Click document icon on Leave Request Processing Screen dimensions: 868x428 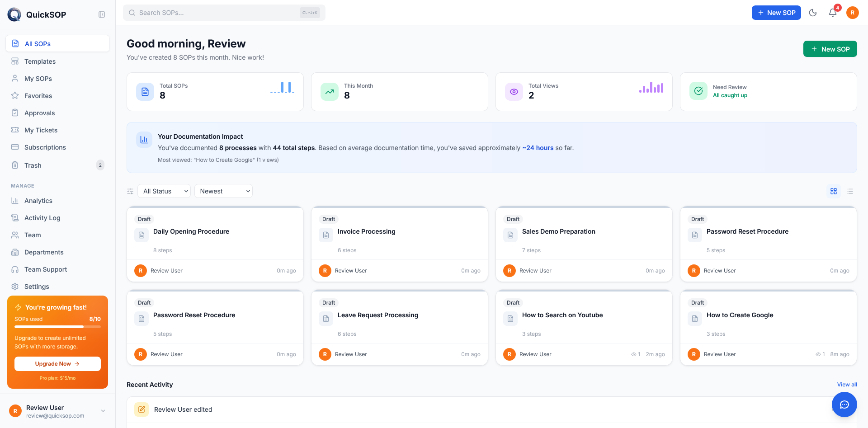point(326,319)
